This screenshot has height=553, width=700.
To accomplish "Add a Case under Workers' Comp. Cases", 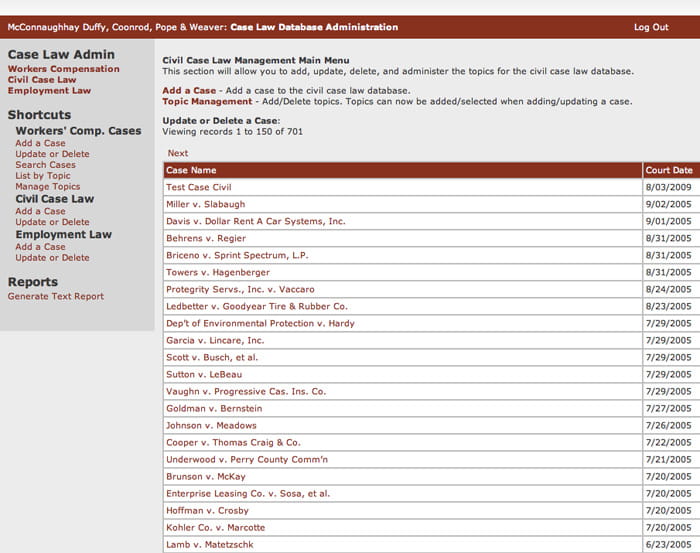I will pos(40,143).
